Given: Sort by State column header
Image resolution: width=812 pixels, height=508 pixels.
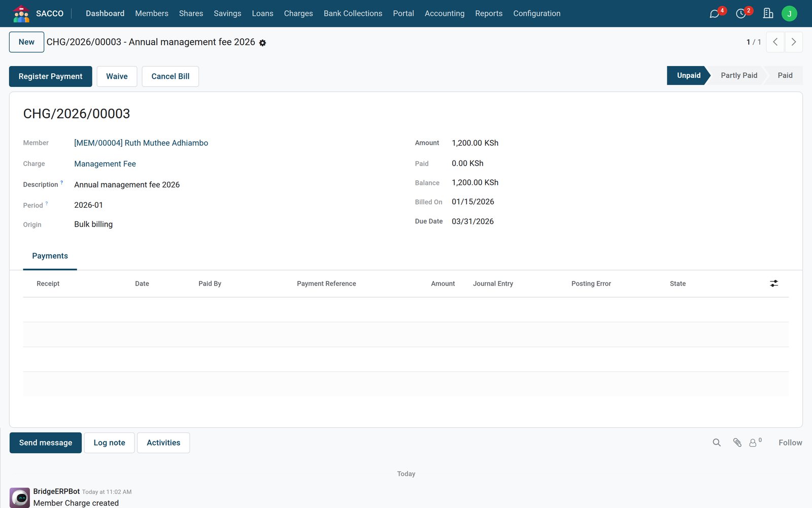Looking at the screenshot, I should (x=678, y=283).
